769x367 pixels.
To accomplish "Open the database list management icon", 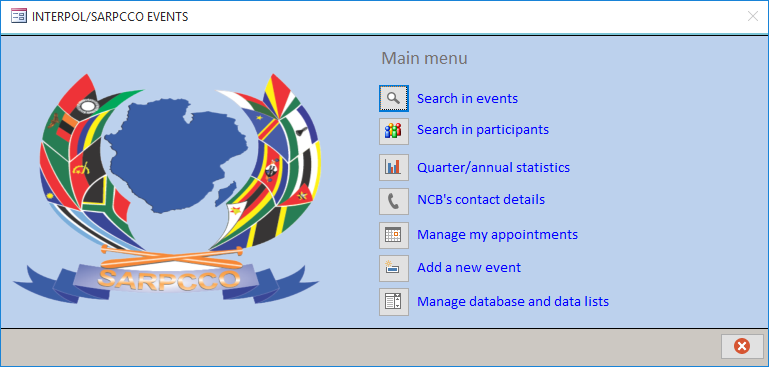I will coord(393,302).
